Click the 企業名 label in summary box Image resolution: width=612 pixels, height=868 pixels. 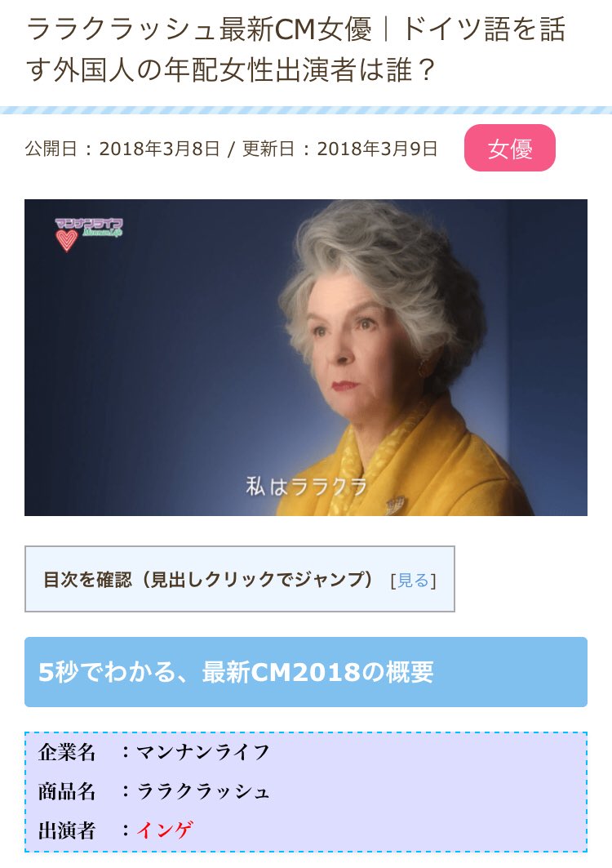[x=67, y=752]
